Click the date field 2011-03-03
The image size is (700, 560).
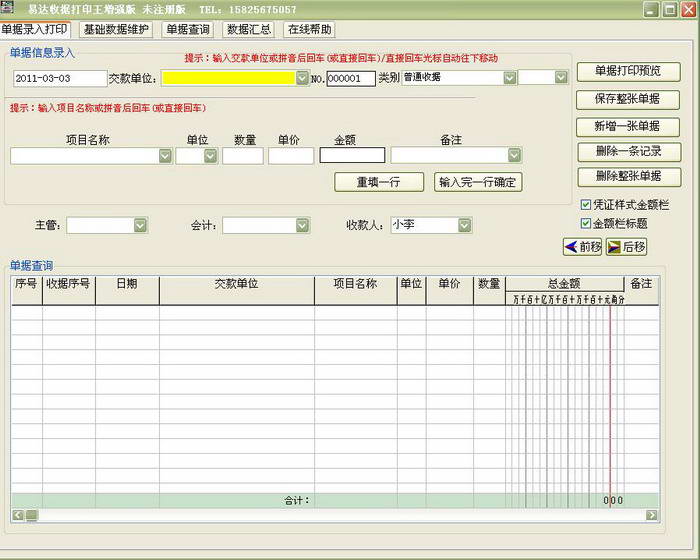coord(59,78)
